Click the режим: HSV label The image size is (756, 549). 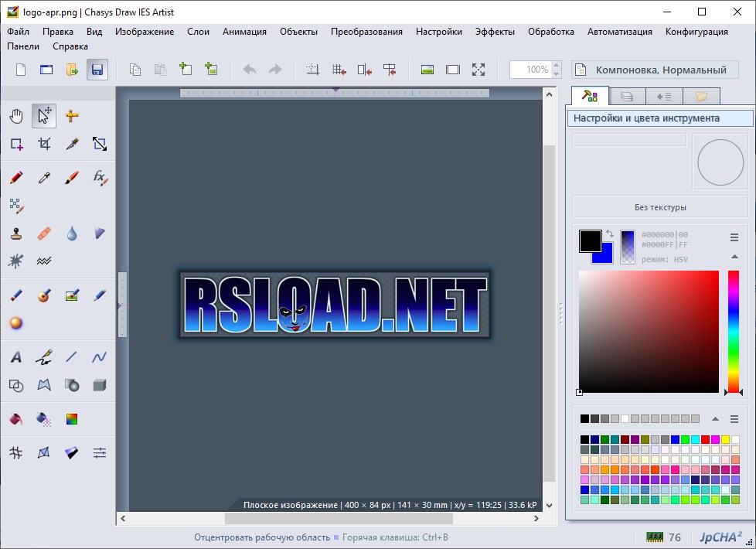tap(664, 259)
